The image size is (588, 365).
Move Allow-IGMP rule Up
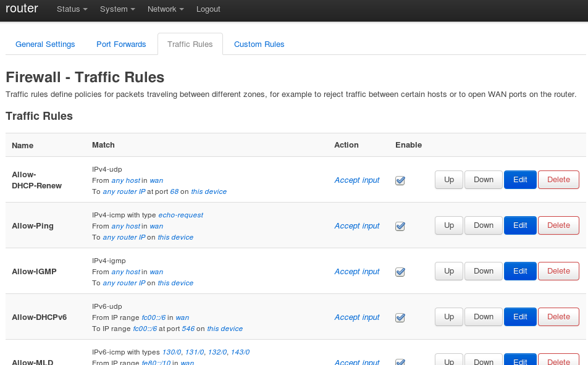[449, 271]
